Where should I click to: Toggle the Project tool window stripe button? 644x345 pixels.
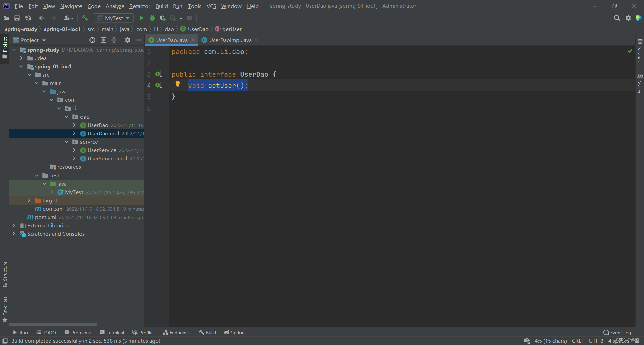click(x=5, y=48)
